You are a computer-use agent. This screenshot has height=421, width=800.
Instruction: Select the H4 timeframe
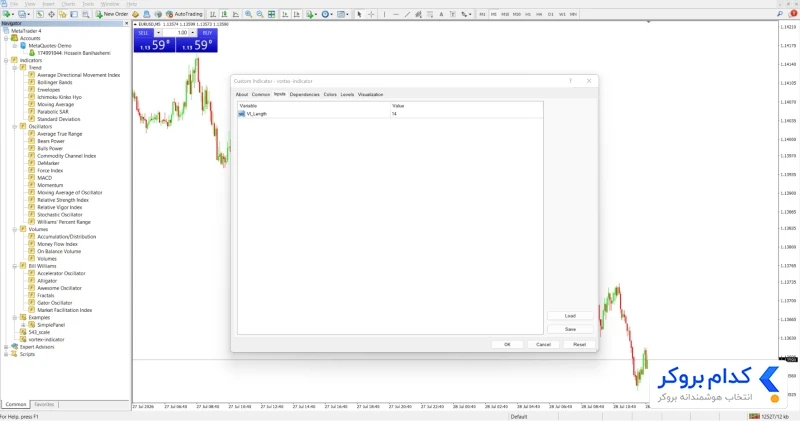(x=539, y=14)
